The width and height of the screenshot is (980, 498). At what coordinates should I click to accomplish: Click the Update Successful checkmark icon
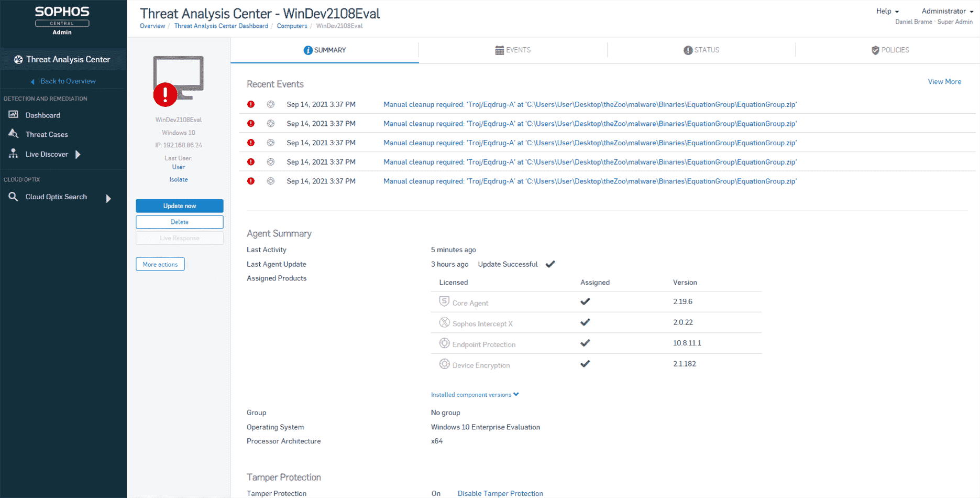[550, 264]
